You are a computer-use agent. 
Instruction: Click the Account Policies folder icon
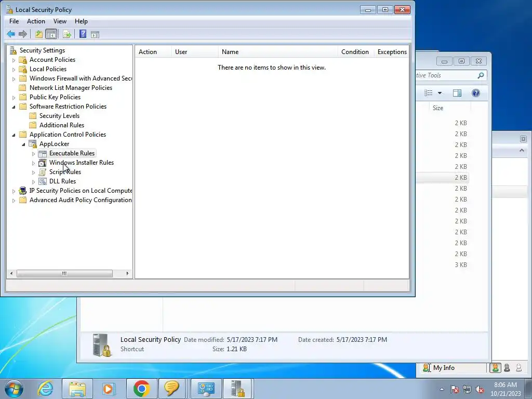pyautogui.click(x=23, y=60)
